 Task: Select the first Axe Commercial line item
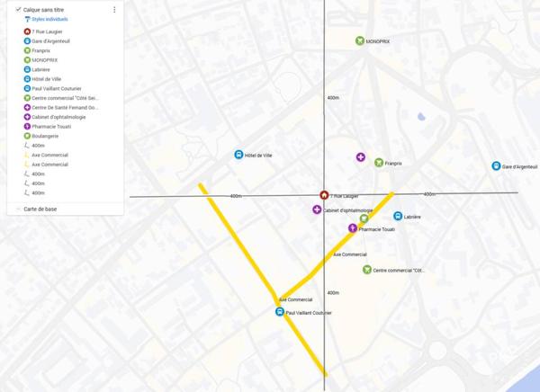pos(49,155)
